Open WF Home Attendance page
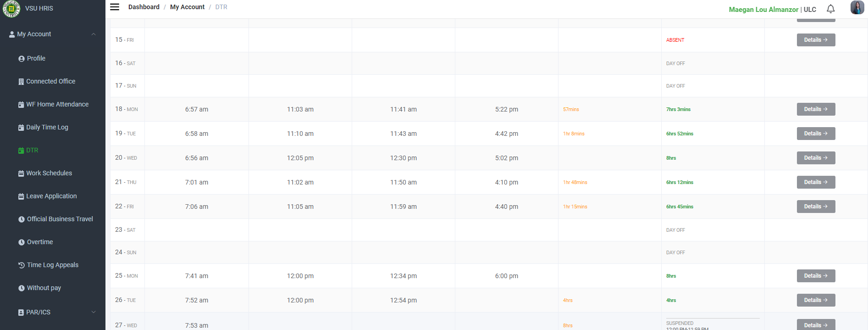Image resolution: width=868 pixels, height=330 pixels. [x=57, y=104]
